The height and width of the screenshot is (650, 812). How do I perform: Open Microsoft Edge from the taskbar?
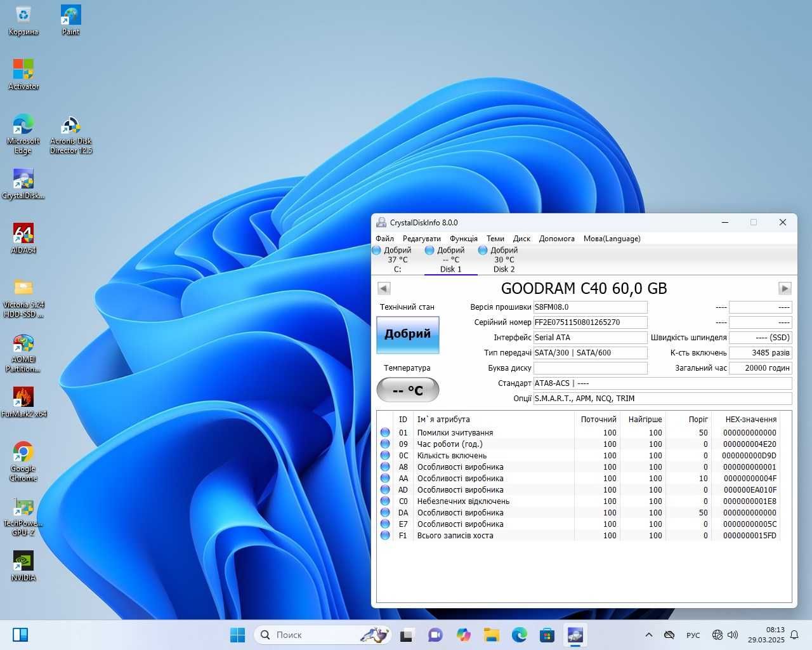click(x=520, y=635)
